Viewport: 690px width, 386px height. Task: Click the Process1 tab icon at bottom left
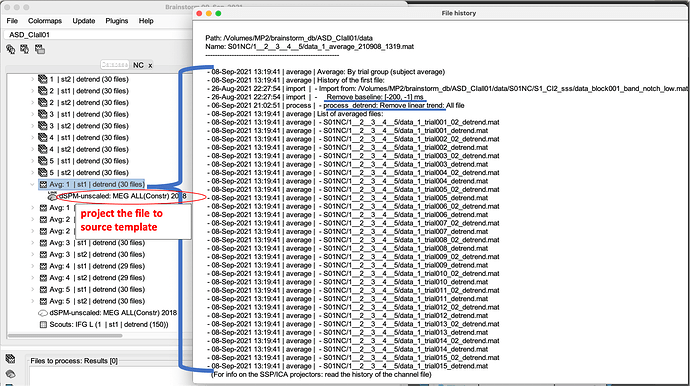(x=10, y=359)
